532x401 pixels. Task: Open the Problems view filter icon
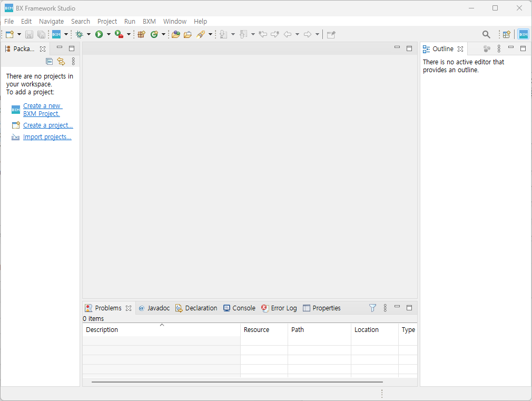[x=372, y=308]
